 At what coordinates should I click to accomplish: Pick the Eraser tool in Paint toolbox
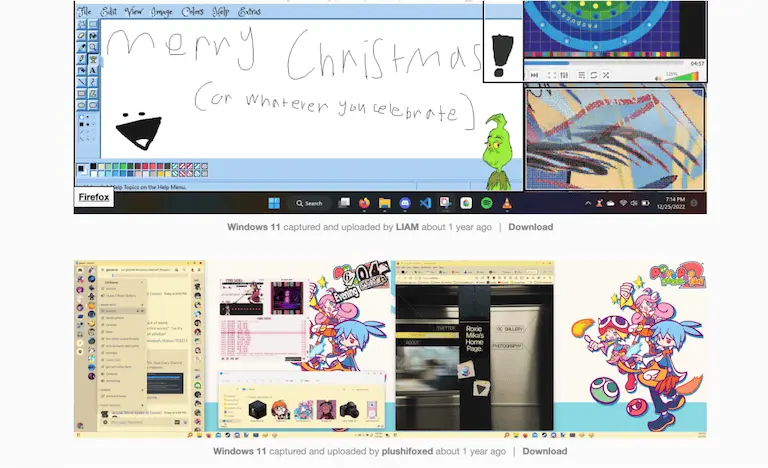(82, 36)
